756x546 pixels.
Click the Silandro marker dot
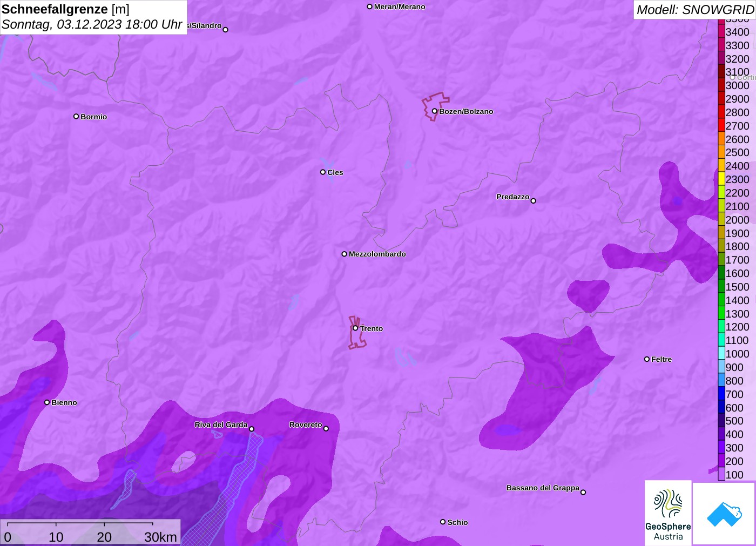[226, 30]
